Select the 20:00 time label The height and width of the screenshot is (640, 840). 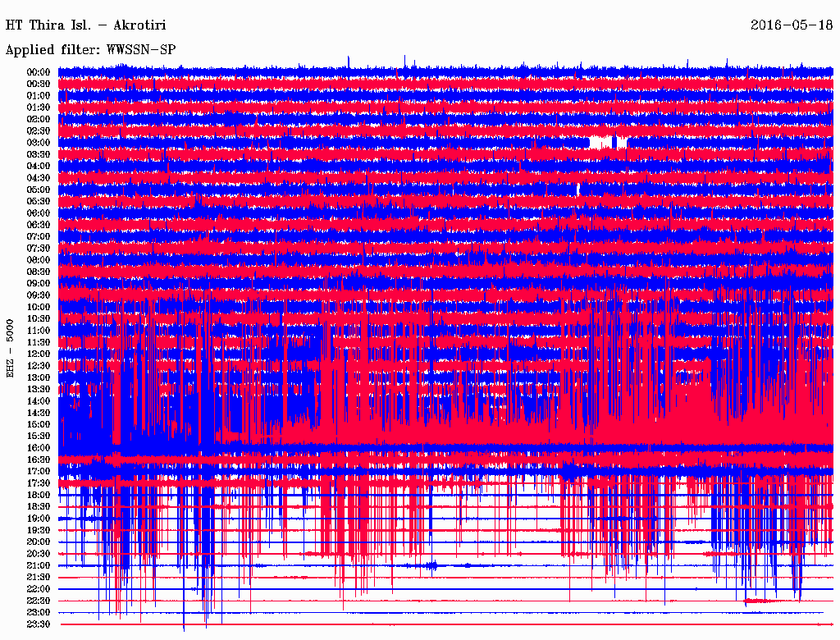click(38, 542)
